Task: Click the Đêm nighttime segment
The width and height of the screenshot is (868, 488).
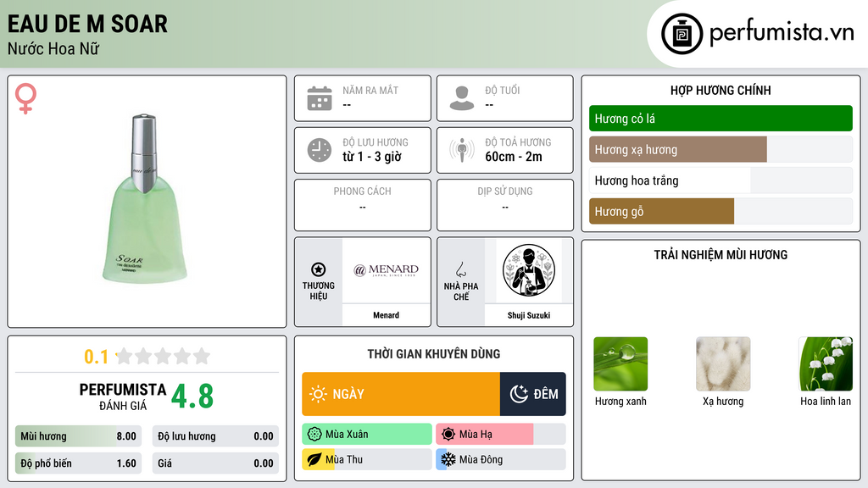Action: click(532, 394)
